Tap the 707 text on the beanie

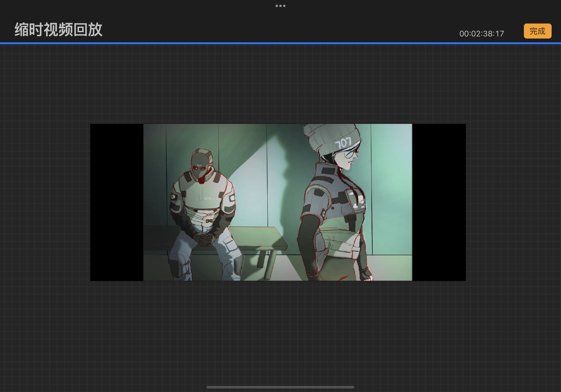[343, 143]
